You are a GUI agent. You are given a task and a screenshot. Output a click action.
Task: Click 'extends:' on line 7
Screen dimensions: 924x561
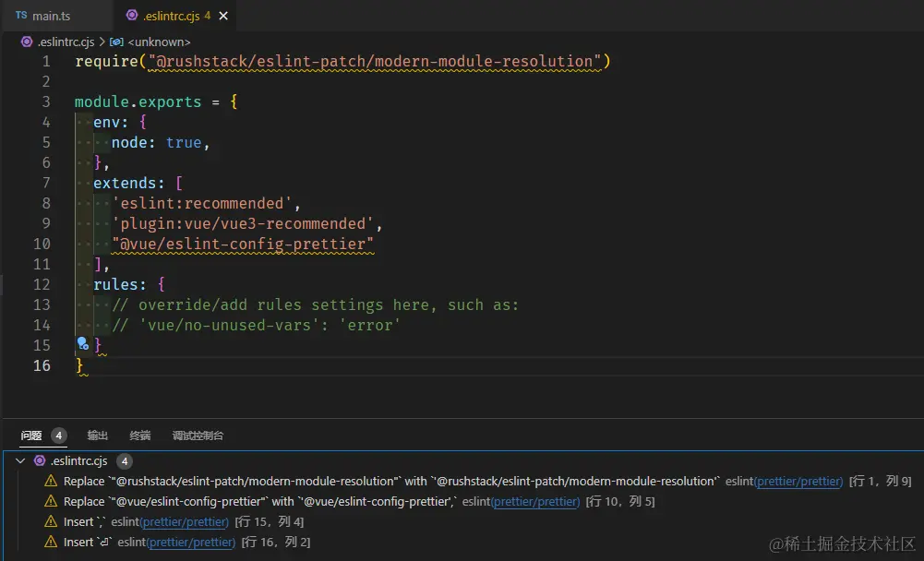129,184
